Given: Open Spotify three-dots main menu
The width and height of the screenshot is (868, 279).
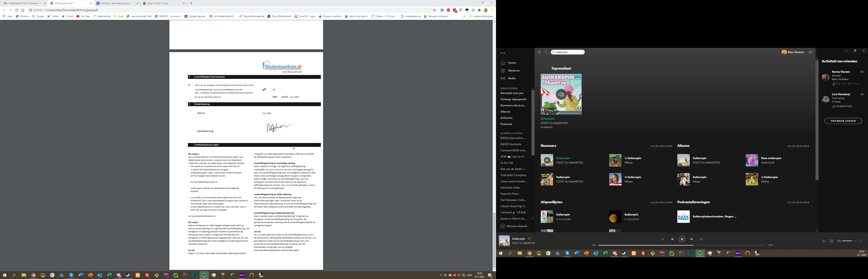Looking at the screenshot, I should point(503,53).
